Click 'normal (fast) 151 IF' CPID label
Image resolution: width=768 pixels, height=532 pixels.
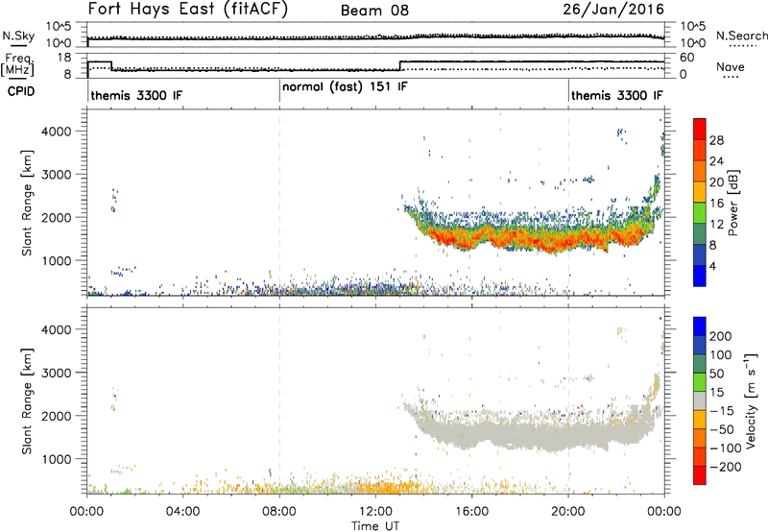[x=345, y=87]
